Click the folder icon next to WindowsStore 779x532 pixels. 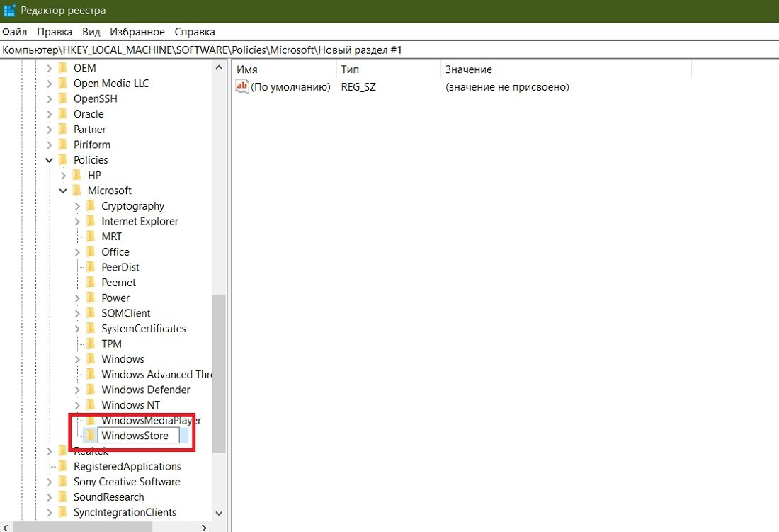[91, 435]
